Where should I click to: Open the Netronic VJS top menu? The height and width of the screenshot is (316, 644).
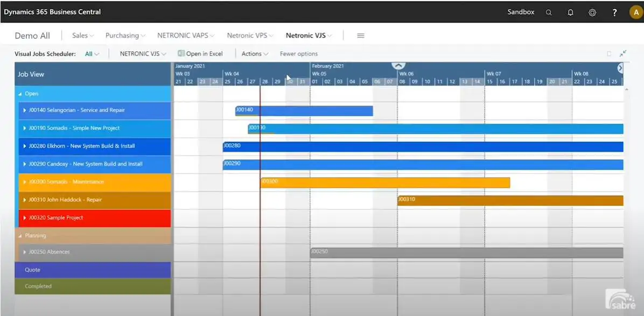pyautogui.click(x=309, y=36)
